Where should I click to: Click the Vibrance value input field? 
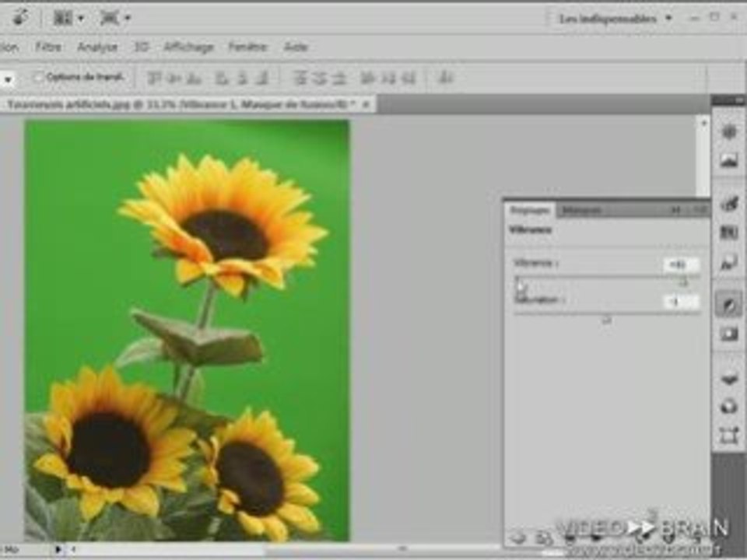click(681, 264)
